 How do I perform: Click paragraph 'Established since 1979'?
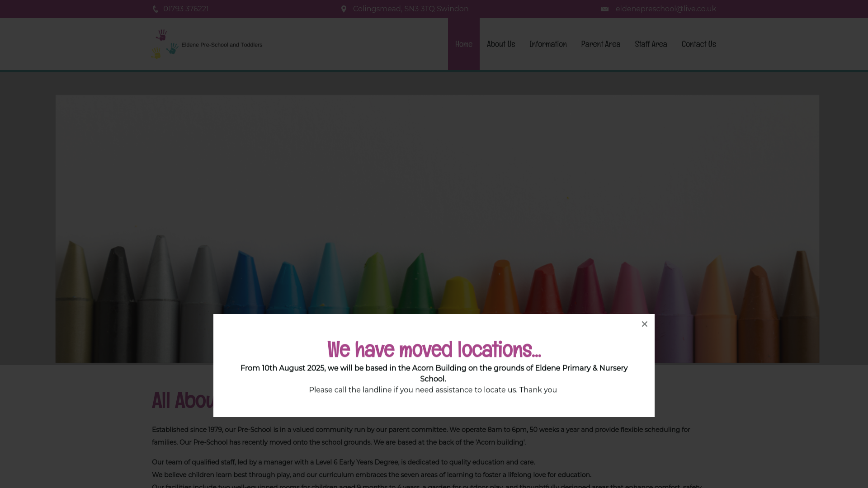tap(421, 436)
